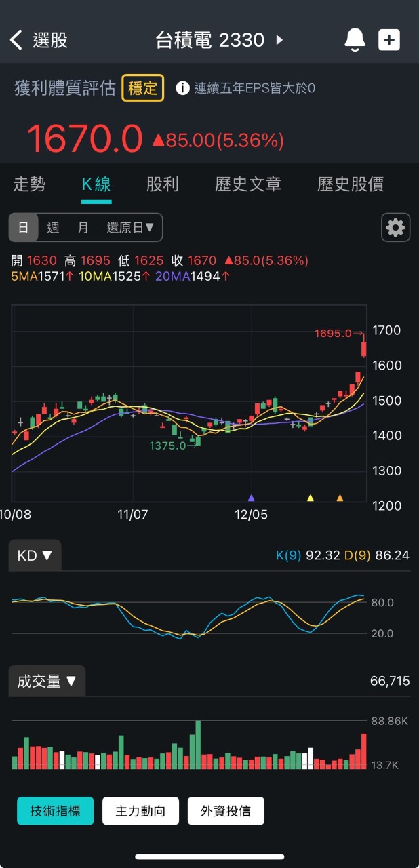Tap the orange triangle event marker

tap(340, 498)
